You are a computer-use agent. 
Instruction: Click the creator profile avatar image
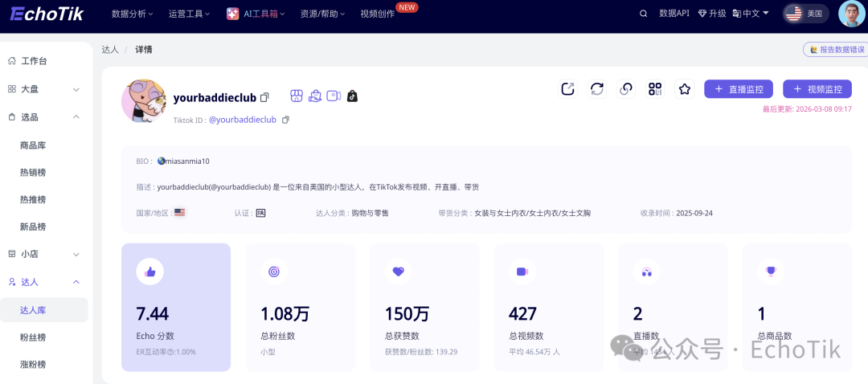tap(144, 100)
